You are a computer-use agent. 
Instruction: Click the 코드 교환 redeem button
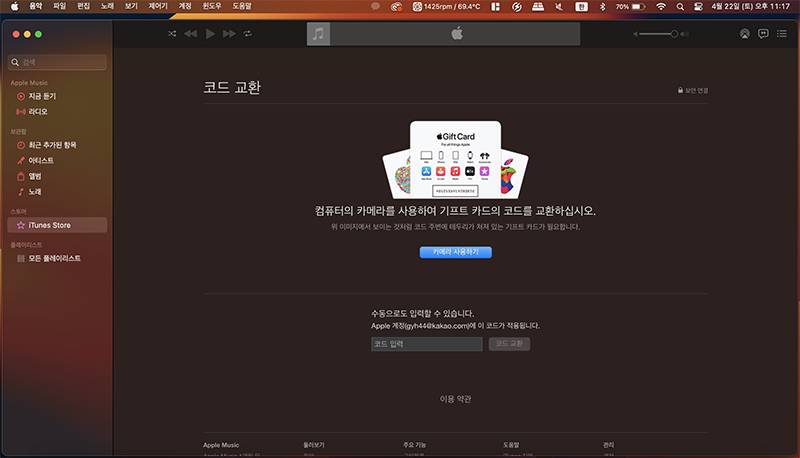tap(509, 344)
